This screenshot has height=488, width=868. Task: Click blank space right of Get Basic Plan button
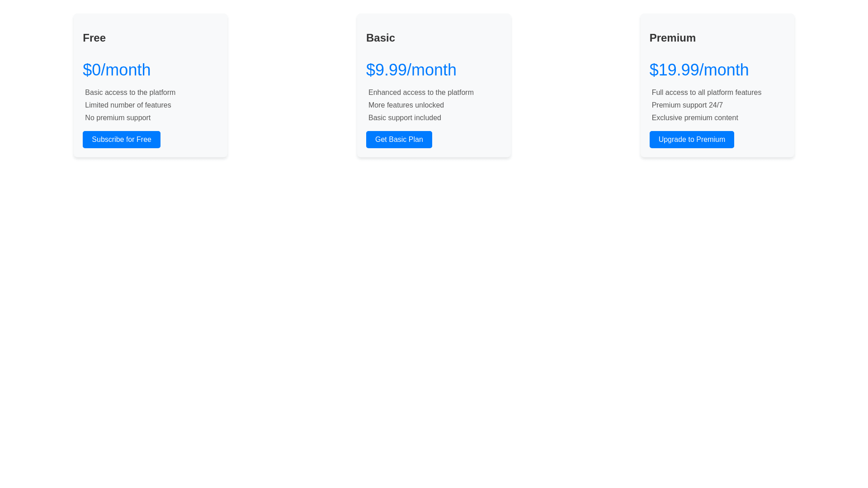(x=470, y=140)
